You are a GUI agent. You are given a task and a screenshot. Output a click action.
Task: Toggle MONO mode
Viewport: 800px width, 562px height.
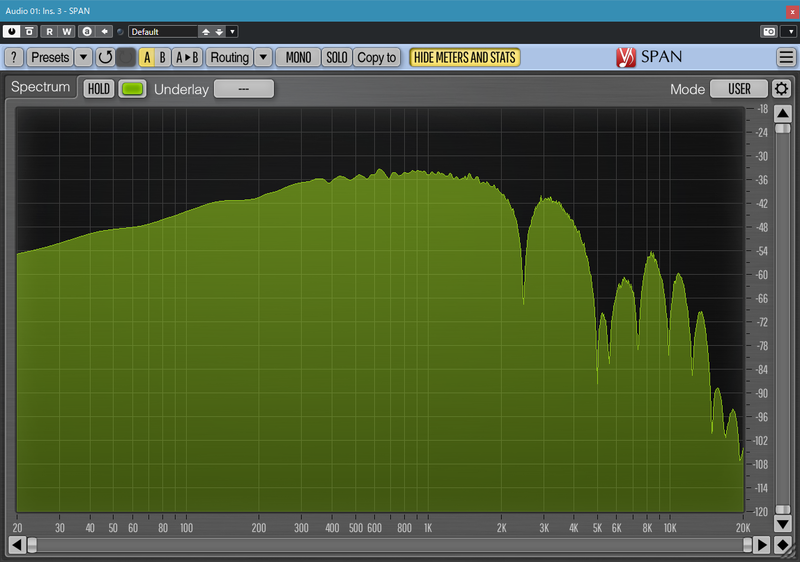coord(298,57)
